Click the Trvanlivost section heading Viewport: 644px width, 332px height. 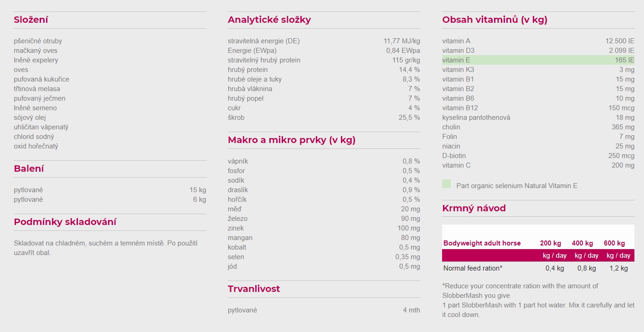(x=254, y=289)
